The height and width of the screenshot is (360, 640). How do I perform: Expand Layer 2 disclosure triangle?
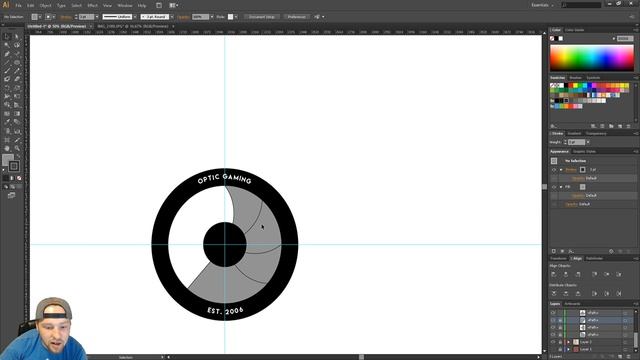tap(569, 342)
